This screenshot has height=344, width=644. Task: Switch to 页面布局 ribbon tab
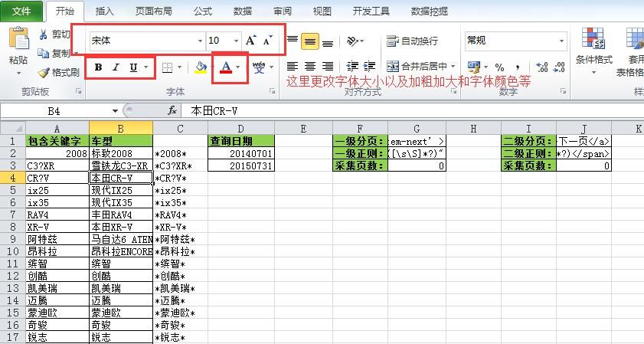pos(154,11)
